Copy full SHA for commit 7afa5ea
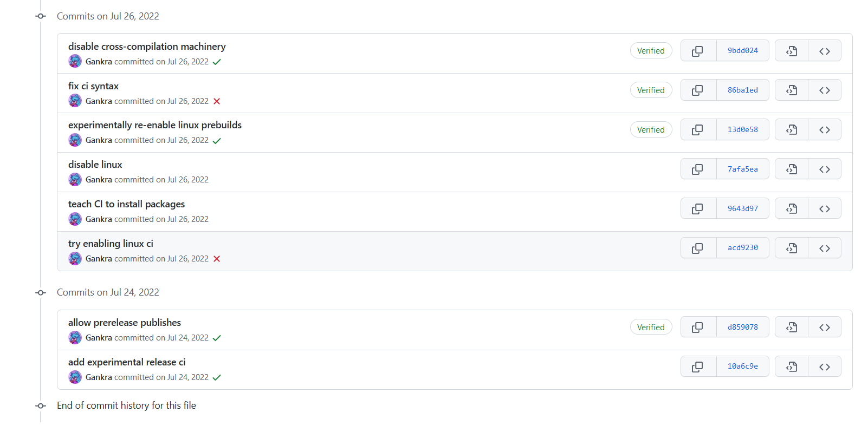The height and width of the screenshot is (432, 868). (x=698, y=168)
